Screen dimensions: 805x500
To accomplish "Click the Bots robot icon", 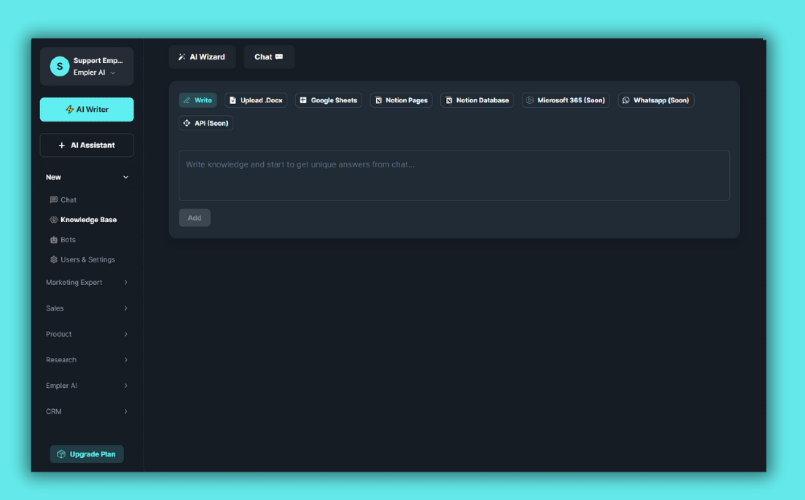I will point(53,240).
